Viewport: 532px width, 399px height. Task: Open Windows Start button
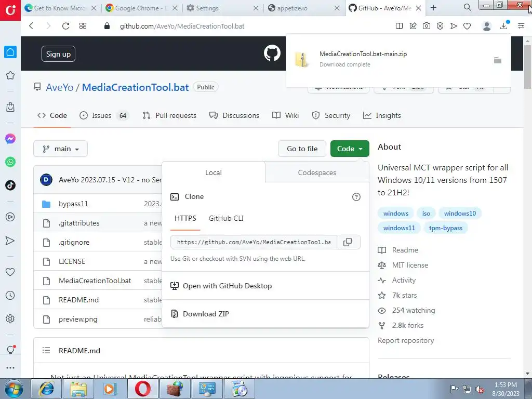pos(14,389)
